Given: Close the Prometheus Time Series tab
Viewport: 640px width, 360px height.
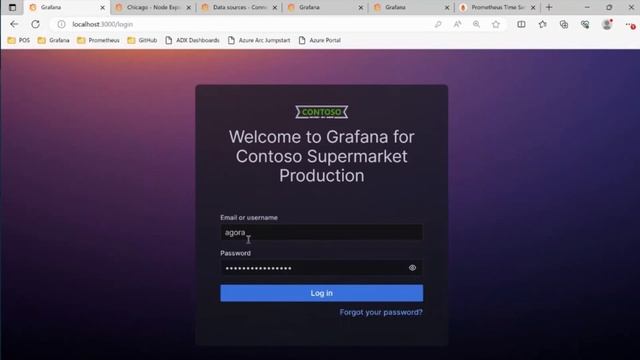Looking at the screenshot, I should (x=533, y=7).
